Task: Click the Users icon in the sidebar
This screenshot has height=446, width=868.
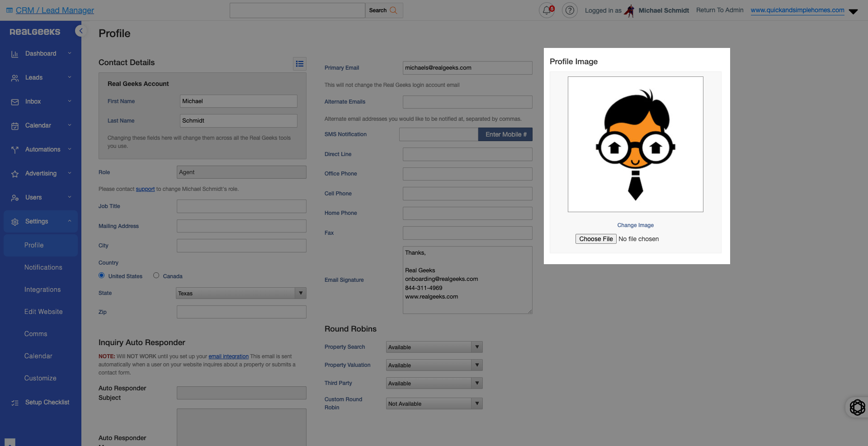Action: pos(14,198)
